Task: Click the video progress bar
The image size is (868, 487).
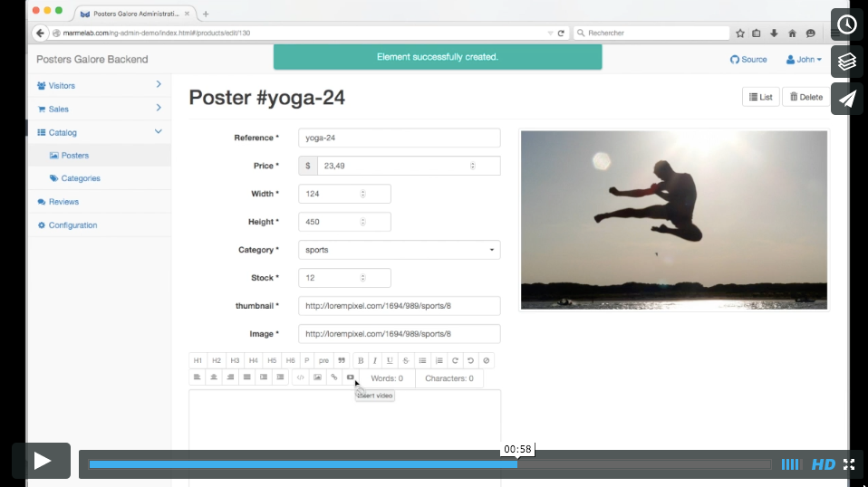Action: (x=429, y=464)
